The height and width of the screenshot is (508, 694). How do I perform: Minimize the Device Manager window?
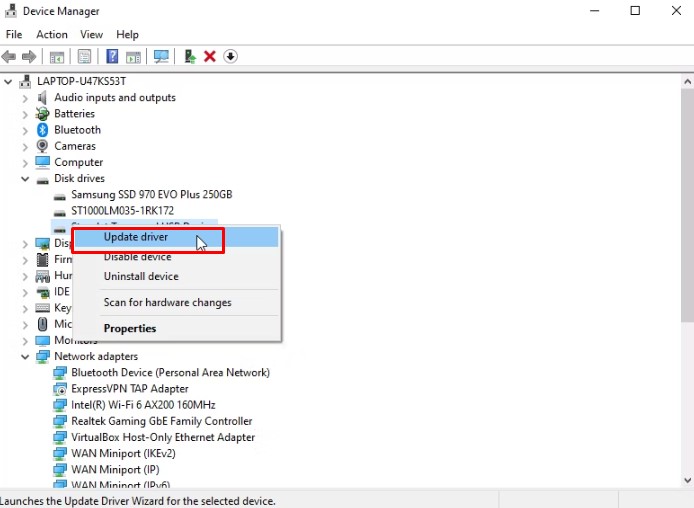click(x=595, y=11)
